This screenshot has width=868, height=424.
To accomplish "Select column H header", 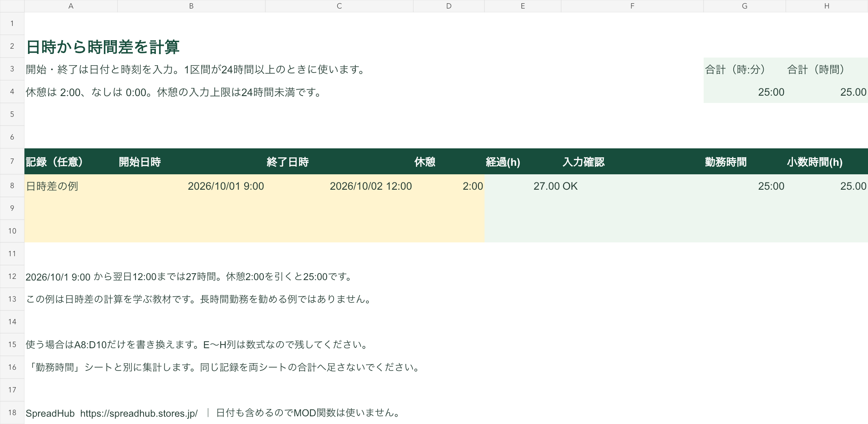I will coord(827,6).
